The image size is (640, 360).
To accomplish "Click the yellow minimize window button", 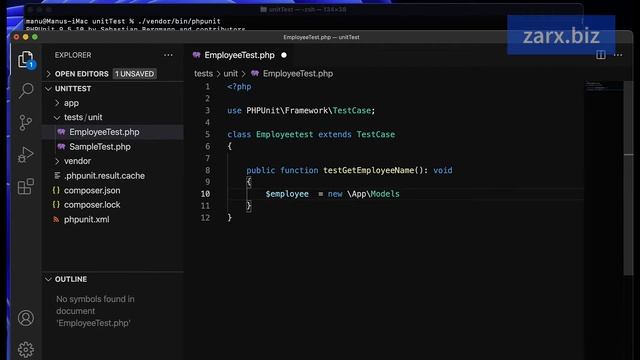I will 25,37.
